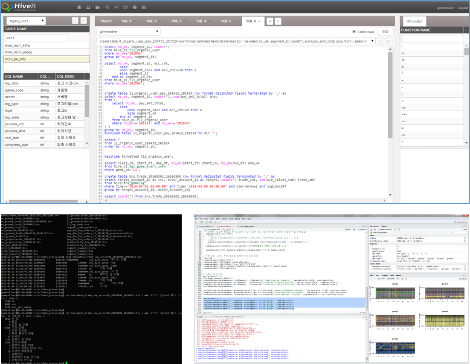
Task: Click the Logout link in header
Action: tap(463, 8)
